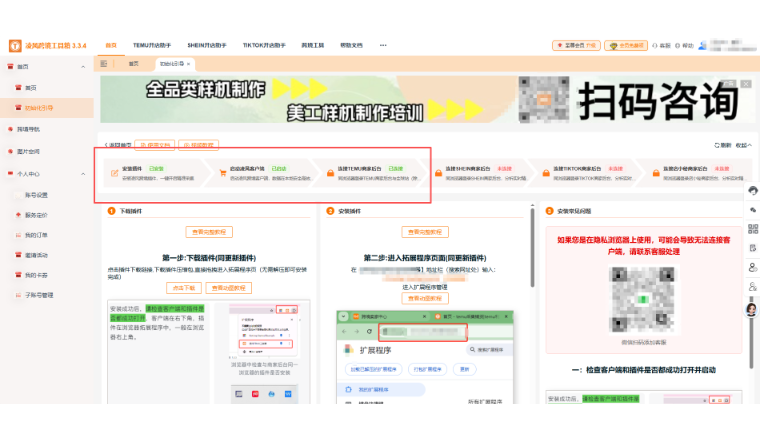Select the 连接TIKTOK商家后台 step lock icon
This screenshot has height=440, width=760.
[546, 173]
